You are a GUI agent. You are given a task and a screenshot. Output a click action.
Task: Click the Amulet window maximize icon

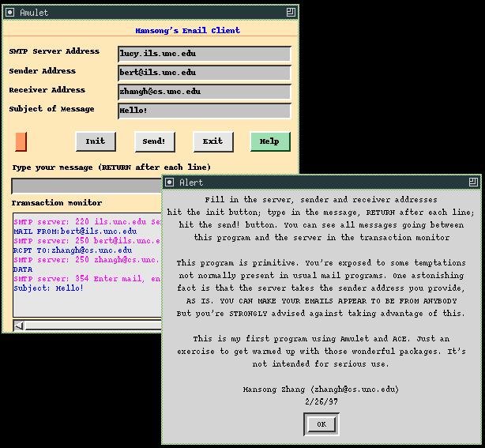(291, 13)
